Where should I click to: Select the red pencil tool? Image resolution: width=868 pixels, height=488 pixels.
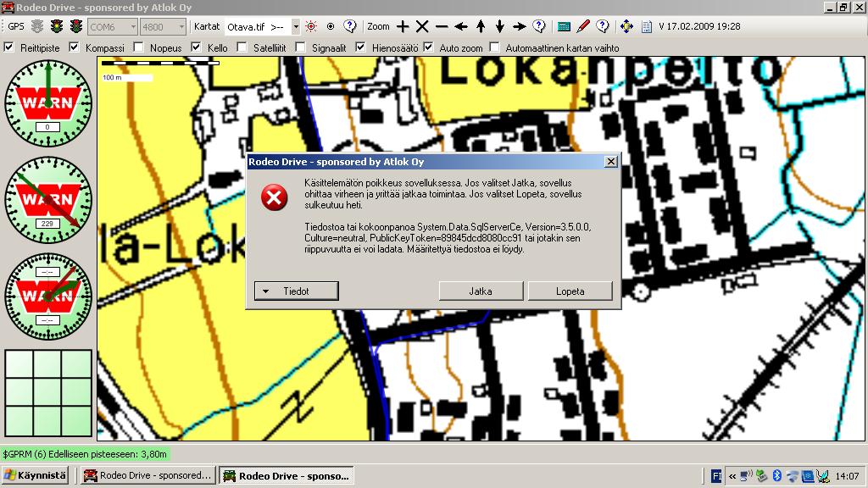coord(583,26)
